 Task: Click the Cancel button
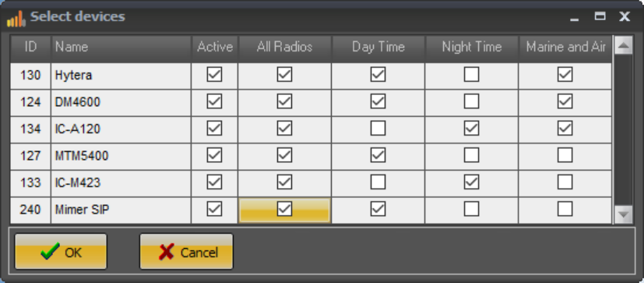coord(186,252)
